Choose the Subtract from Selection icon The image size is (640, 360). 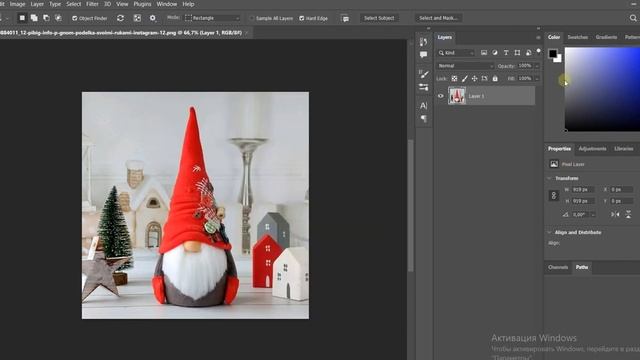tap(46, 18)
